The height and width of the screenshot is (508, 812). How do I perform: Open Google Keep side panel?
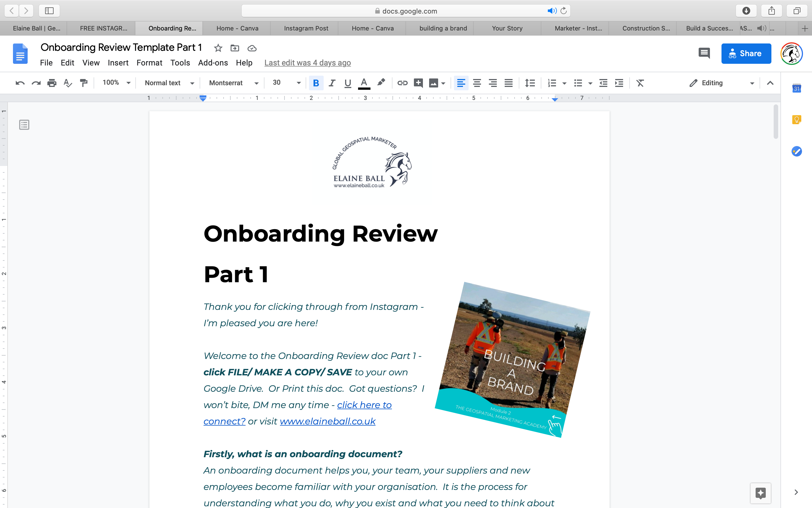click(796, 120)
